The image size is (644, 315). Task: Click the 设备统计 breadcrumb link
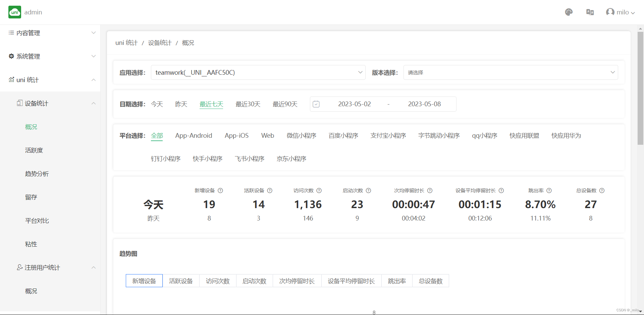pyautogui.click(x=159, y=43)
